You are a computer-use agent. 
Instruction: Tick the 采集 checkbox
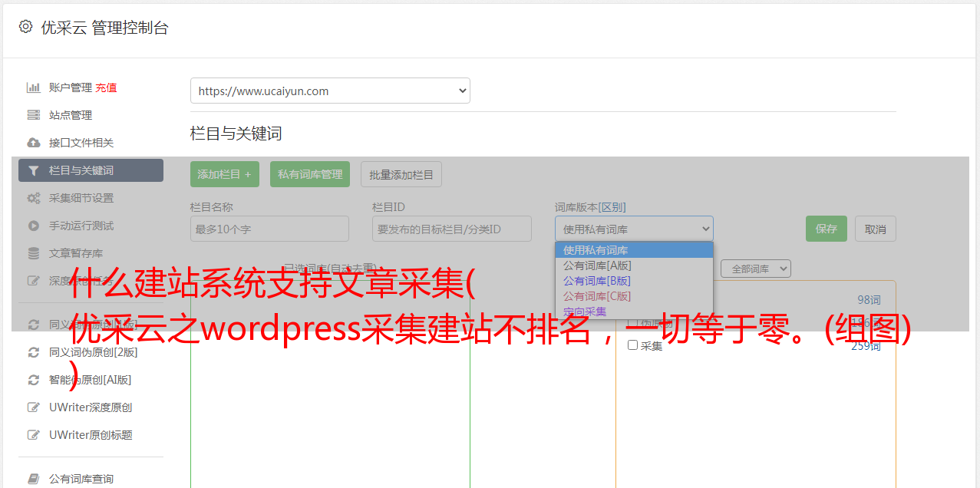tap(632, 345)
